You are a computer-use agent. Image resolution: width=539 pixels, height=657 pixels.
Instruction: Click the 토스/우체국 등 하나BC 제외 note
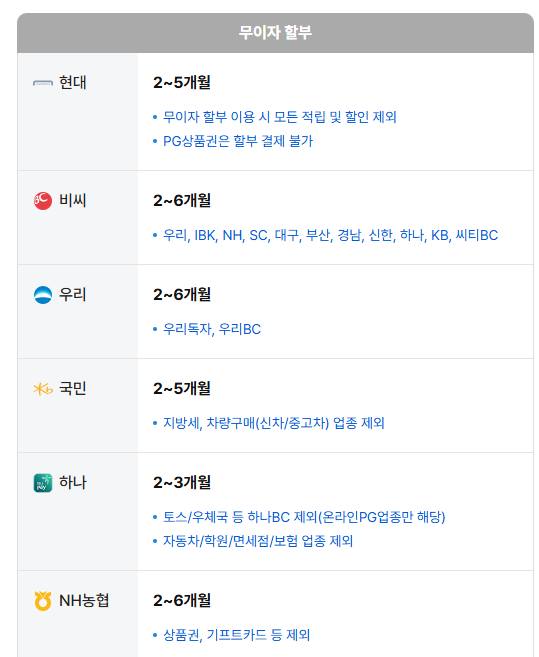(x=304, y=517)
